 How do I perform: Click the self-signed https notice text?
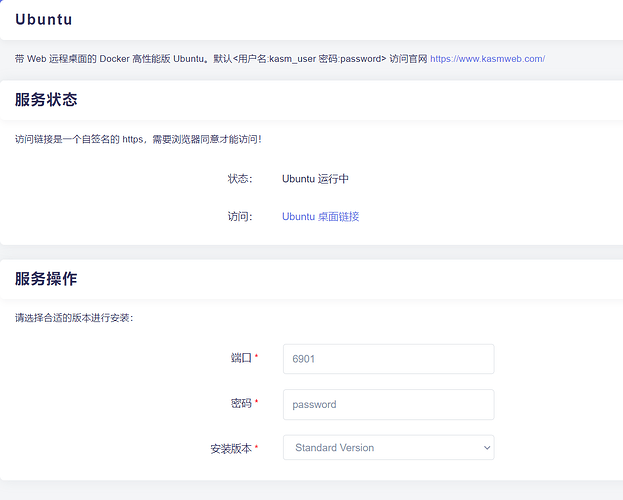138,139
